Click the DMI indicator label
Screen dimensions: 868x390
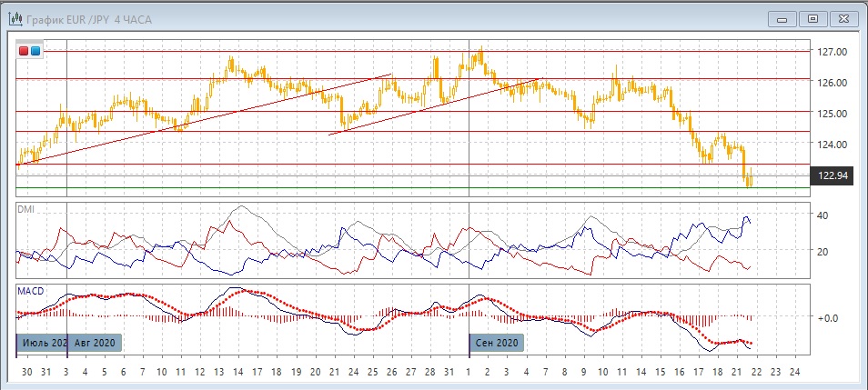pyautogui.click(x=28, y=209)
